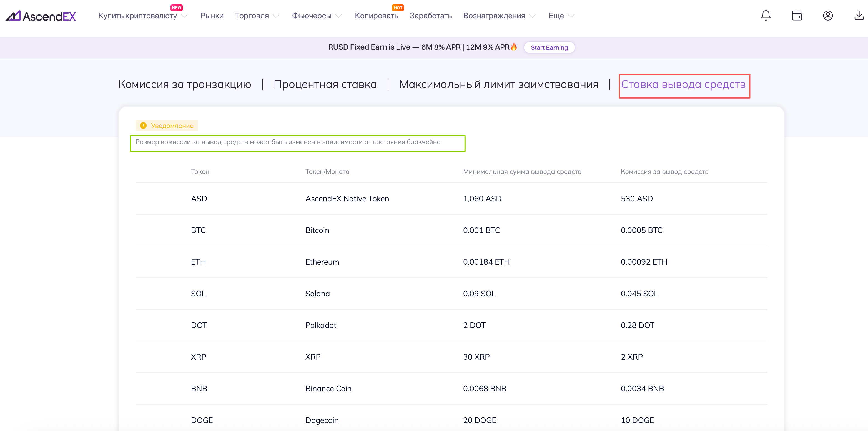The height and width of the screenshot is (431, 868).
Task: Click the yellow Уведомление warning icon
Action: click(x=143, y=126)
